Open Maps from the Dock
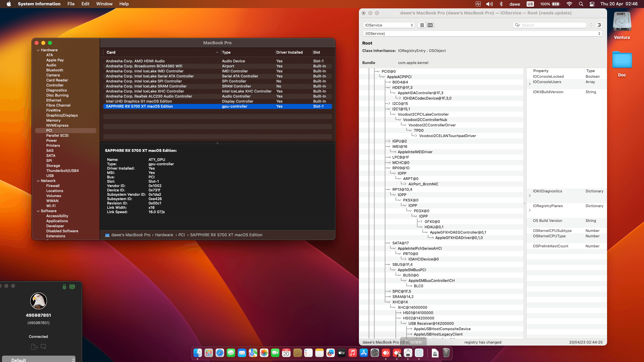Screen dimensions: 644x362 pos(253,353)
